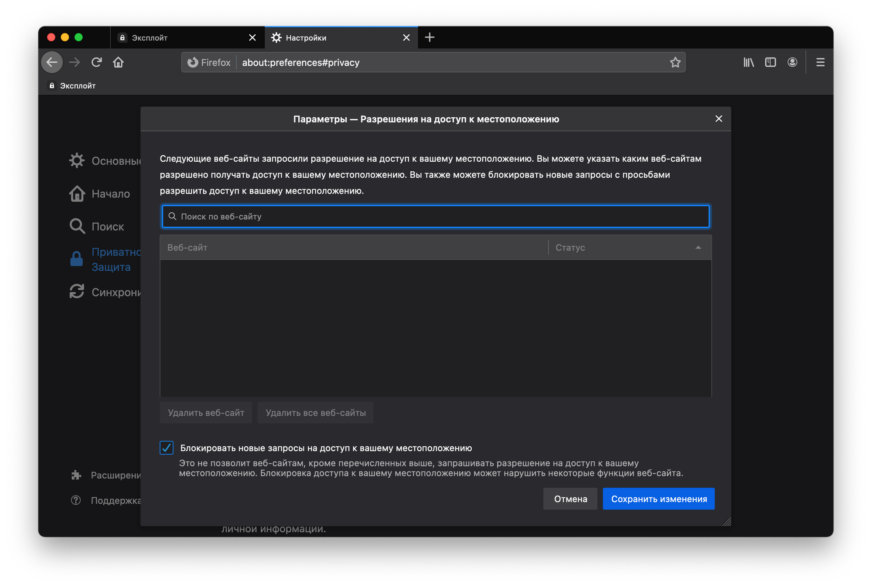Image resolution: width=872 pixels, height=588 pixels.
Task: Click the Сохранить изменения button
Action: (x=658, y=499)
